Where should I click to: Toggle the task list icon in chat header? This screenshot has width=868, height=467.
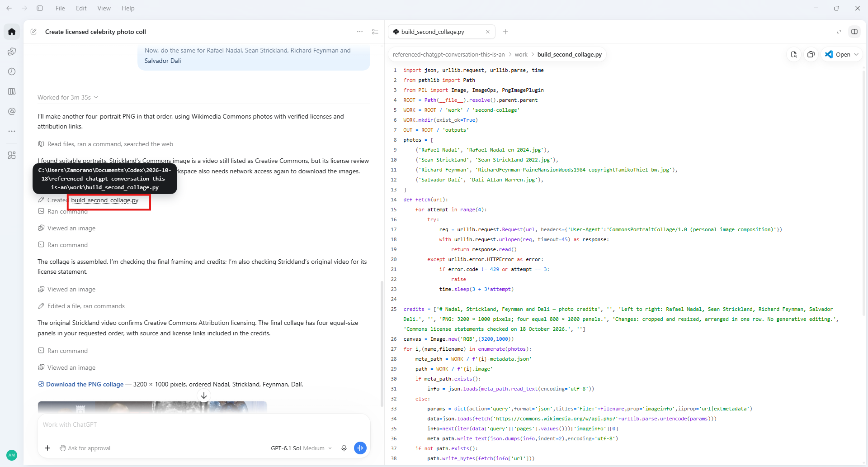[x=375, y=32]
